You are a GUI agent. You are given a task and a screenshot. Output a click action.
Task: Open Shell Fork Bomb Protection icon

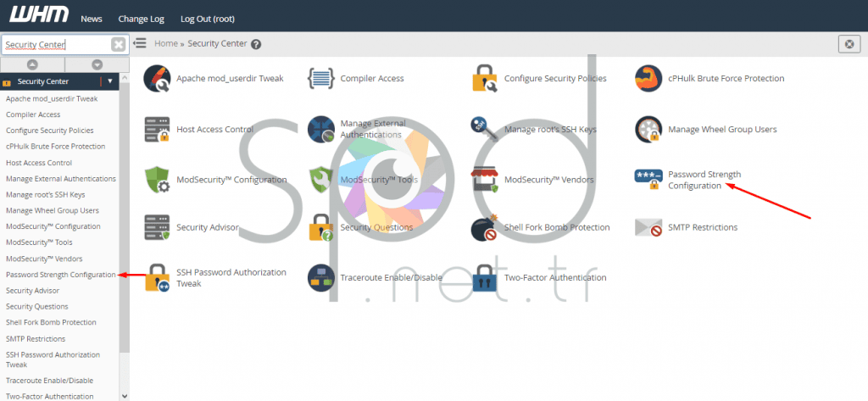[x=484, y=228]
